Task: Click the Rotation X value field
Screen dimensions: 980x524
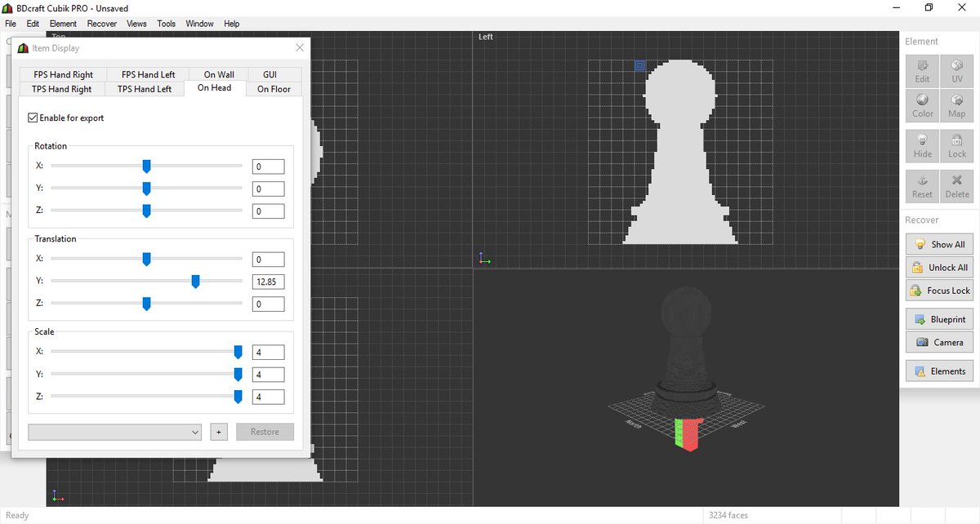Action: tap(268, 167)
